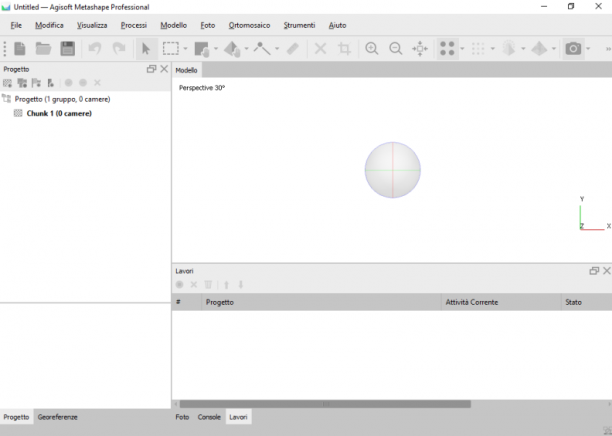Screen dimensions: 612x436
Task: Toggle Show Cameras with the camera icon
Action: tap(573, 49)
